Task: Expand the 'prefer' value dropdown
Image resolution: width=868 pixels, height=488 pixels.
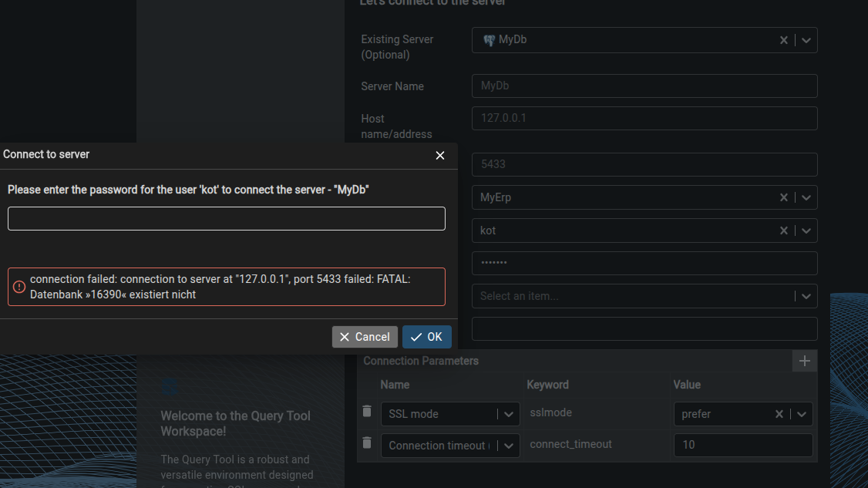Action: point(802,414)
